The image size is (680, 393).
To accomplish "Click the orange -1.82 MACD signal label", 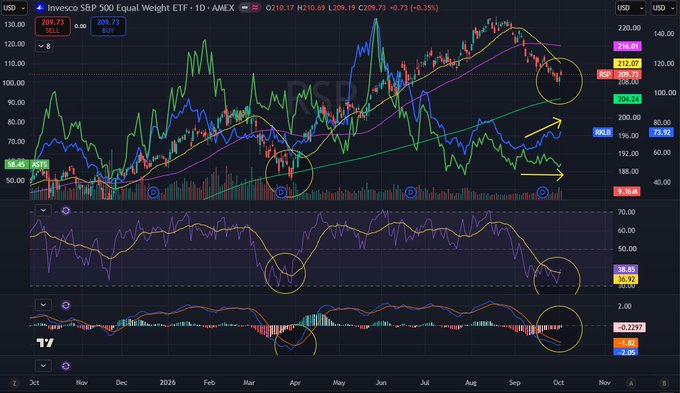I will [626, 343].
